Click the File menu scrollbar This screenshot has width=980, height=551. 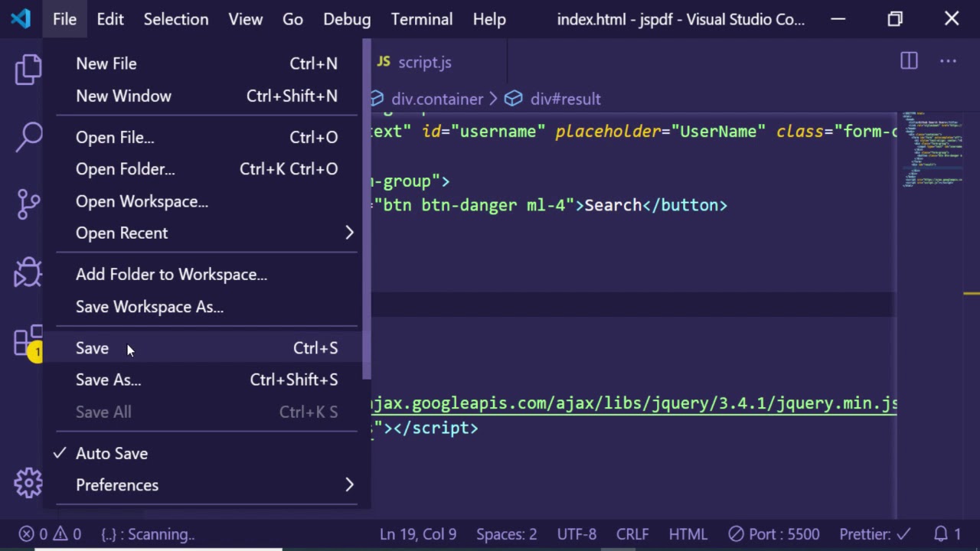[x=367, y=210]
